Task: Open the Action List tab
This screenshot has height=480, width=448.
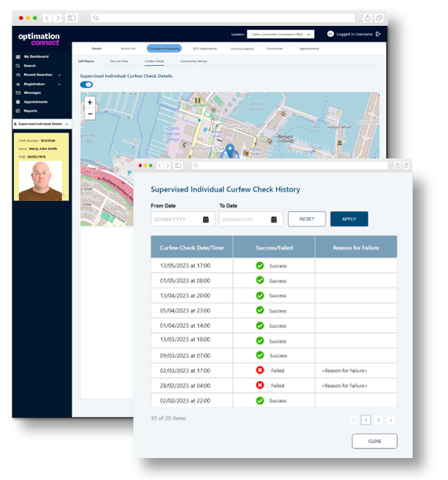Action: [129, 49]
